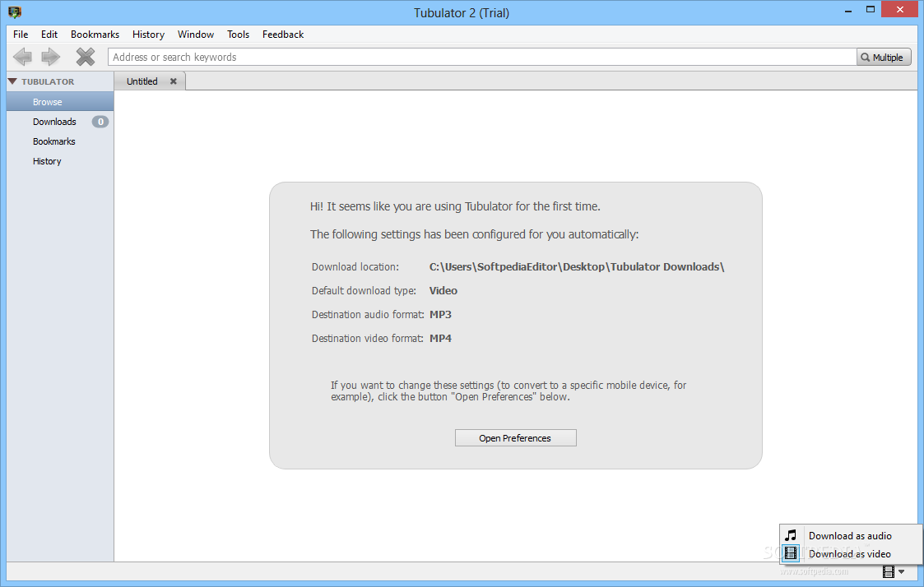
Task: Click the music note icon for audio download
Action: pos(791,535)
